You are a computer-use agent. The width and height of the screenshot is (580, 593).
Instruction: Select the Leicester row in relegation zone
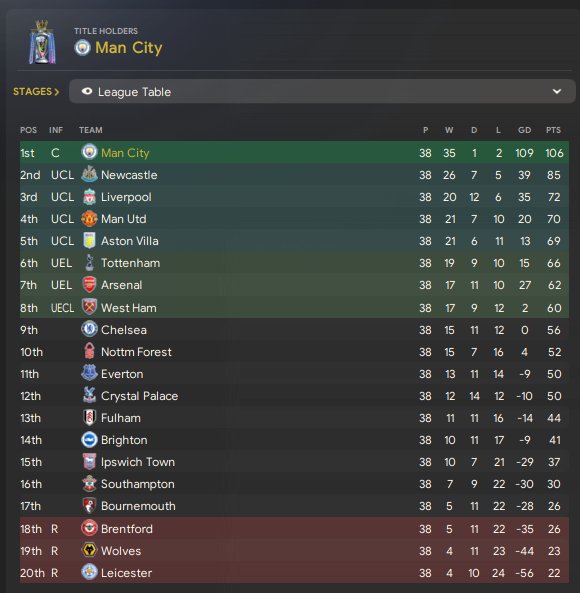tap(294, 573)
